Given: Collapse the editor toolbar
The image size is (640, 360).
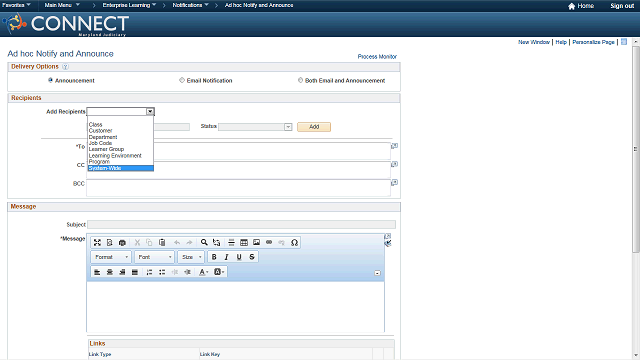Looking at the screenshot, I should (x=378, y=273).
